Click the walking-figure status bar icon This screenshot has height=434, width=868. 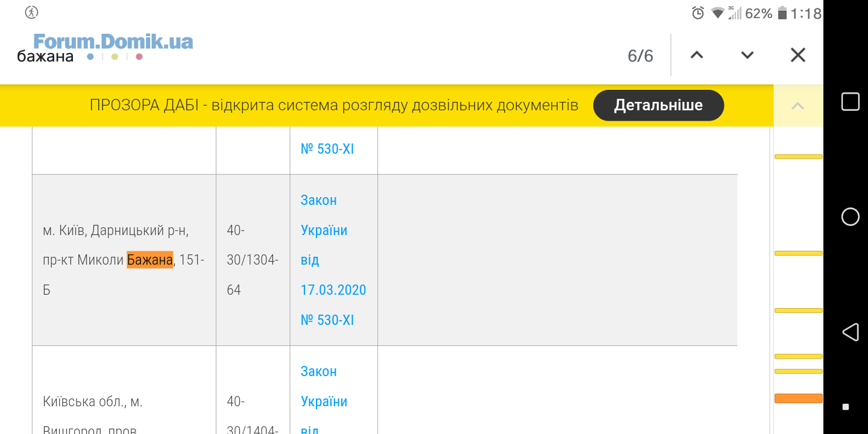click(x=32, y=12)
